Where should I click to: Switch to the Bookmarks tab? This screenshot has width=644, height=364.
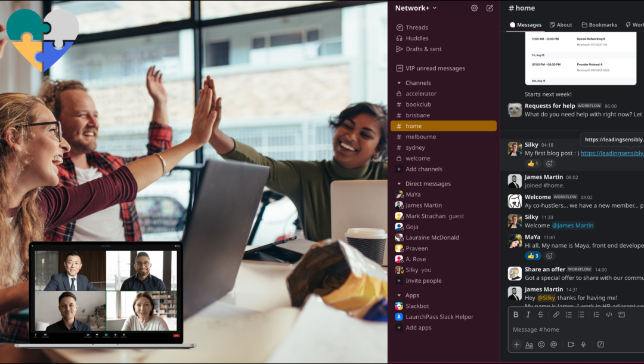(599, 24)
